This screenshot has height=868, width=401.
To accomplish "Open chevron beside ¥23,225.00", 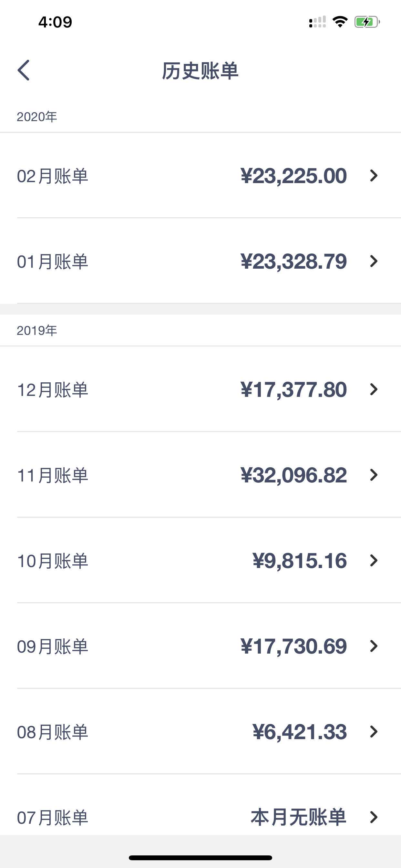I will coord(374,176).
